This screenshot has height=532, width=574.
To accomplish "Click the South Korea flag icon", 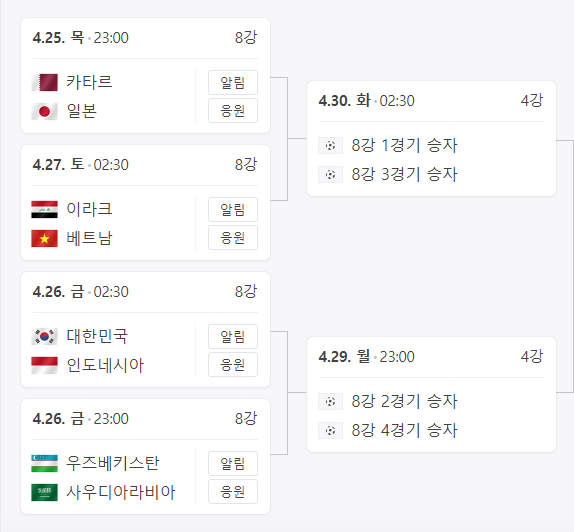I will [x=44, y=336].
